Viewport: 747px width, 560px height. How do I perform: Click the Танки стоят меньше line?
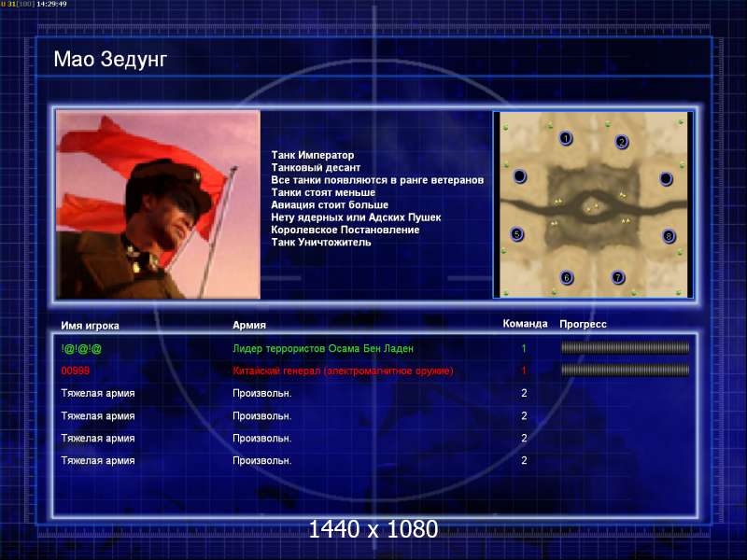coord(323,192)
